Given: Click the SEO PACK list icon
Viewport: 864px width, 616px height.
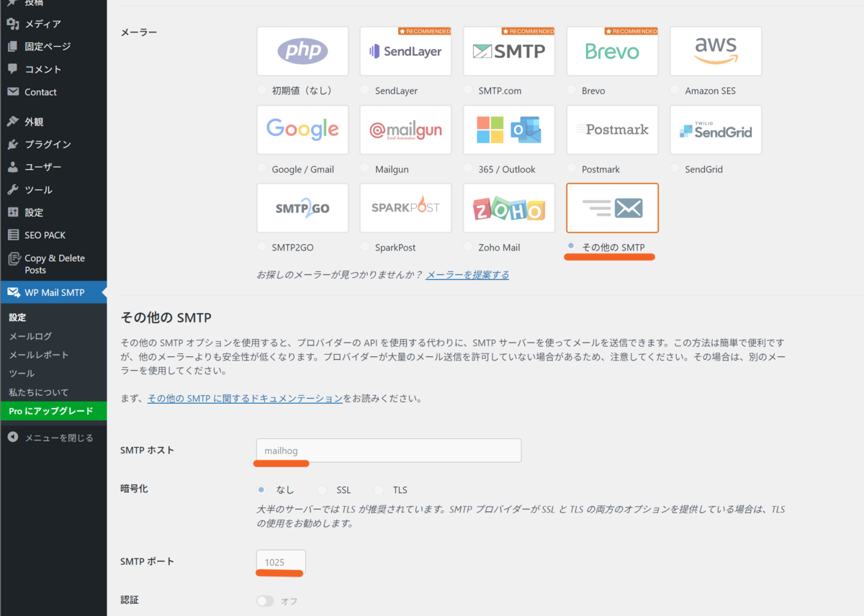Looking at the screenshot, I should pos(12,235).
